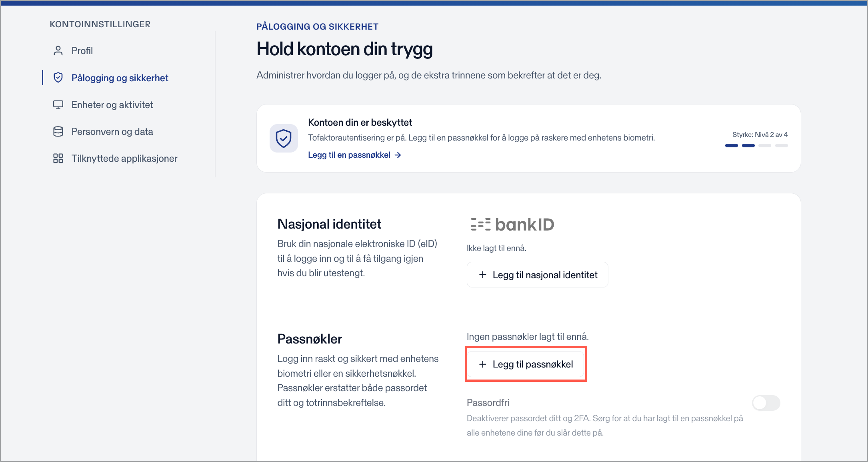Click the Legg til nasjonal identitet button
868x462 pixels.
pyautogui.click(x=537, y=275)
